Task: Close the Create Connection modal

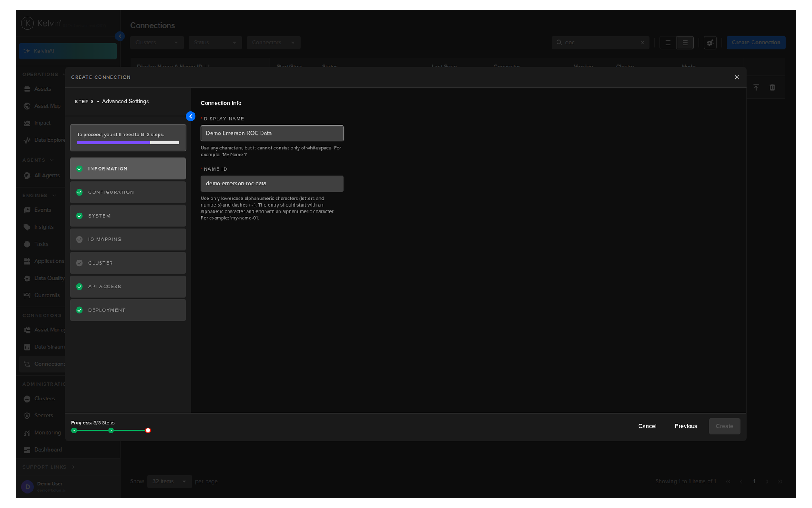Action: (737, 77)
